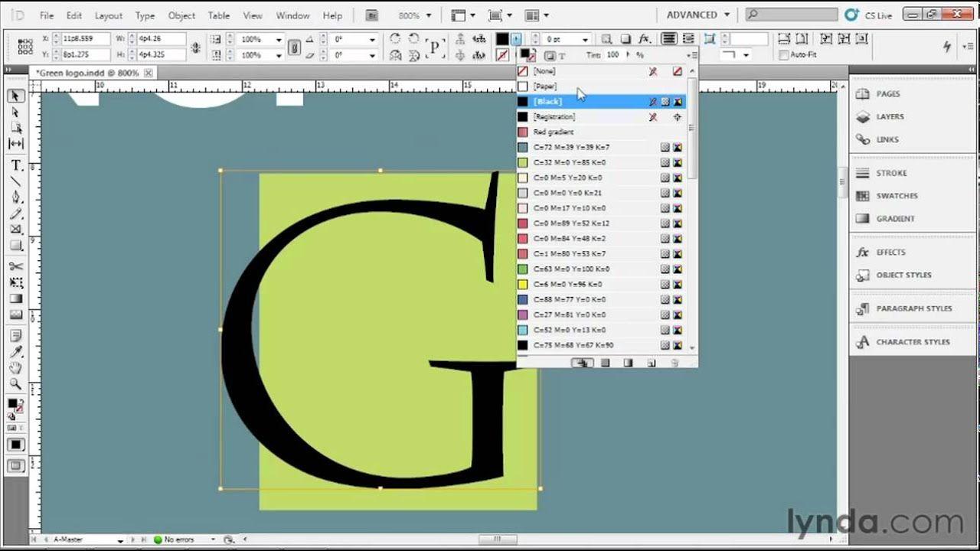
Task: Select the Hand tool
Action: pos(15,368)
